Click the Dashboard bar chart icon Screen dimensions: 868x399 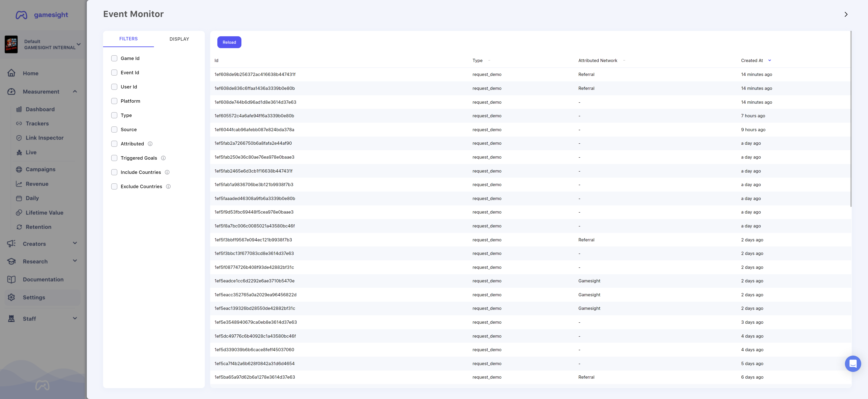[19, 109]
